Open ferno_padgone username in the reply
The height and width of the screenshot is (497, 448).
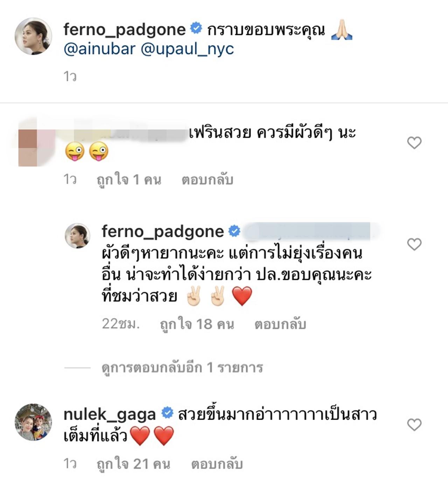click(x=163, y=231)
